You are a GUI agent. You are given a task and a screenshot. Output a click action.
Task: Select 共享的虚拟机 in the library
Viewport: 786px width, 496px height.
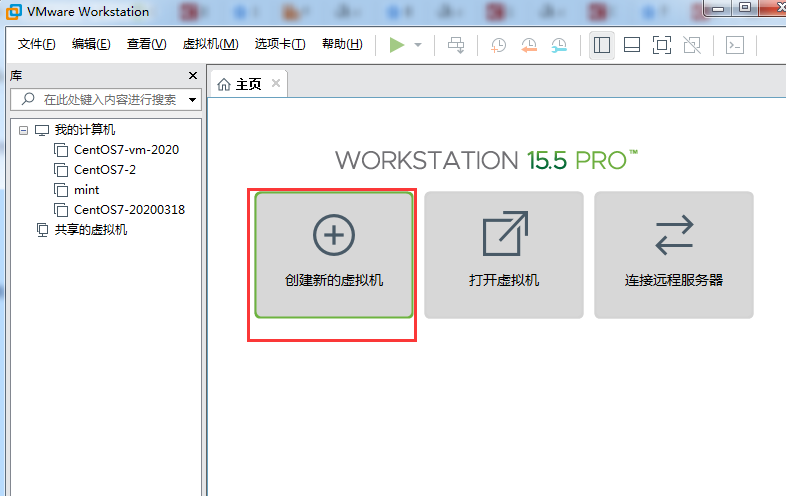point(91,230)
